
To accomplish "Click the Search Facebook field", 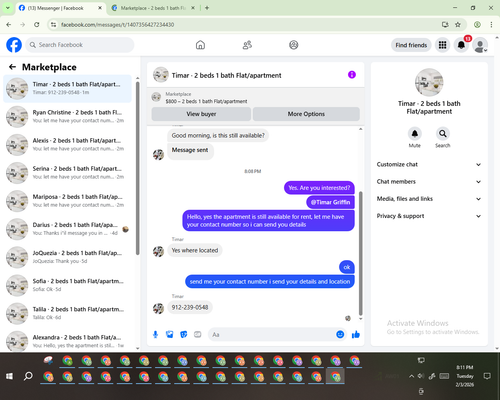I will (80, 45).
